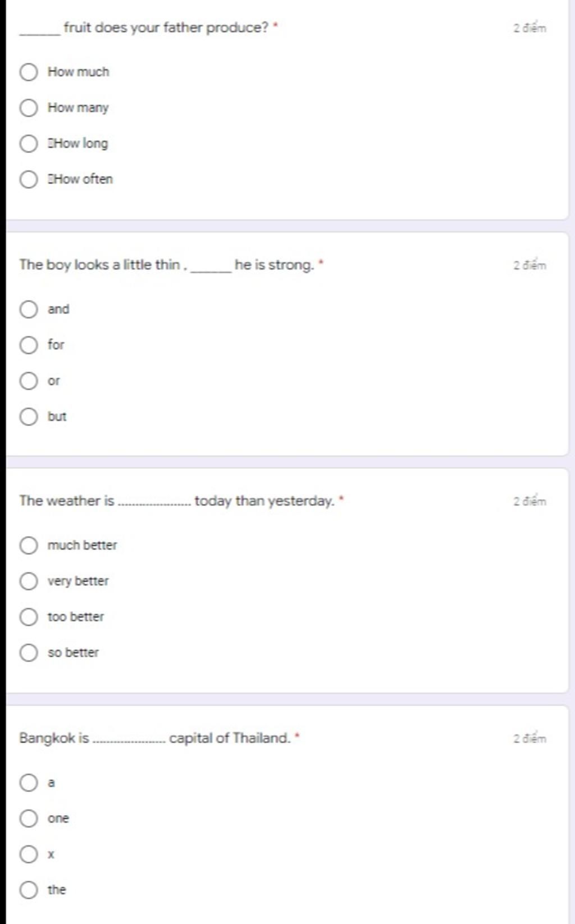The height and width of the screenshot is (924, 575).
Task: Pick the "x" answer option
Action: 29,854
